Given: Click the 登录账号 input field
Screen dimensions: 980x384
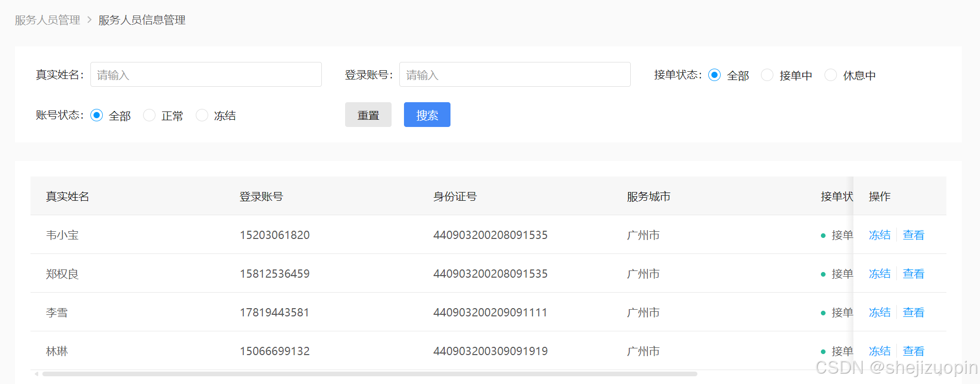Looking at the screenshot, I should point(515,75).
